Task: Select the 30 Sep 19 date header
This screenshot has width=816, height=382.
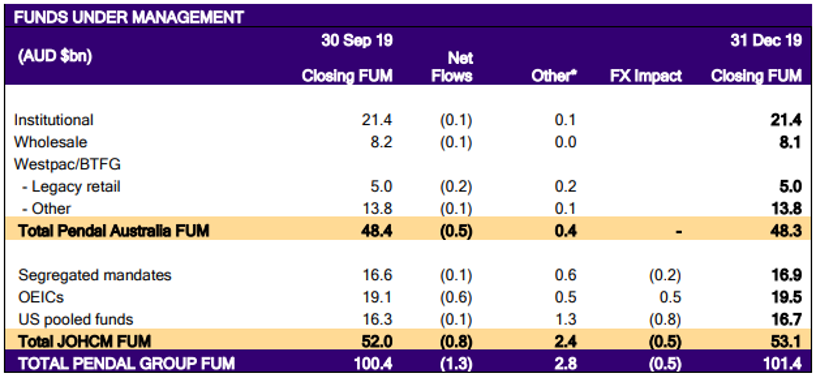Action: 357,42
